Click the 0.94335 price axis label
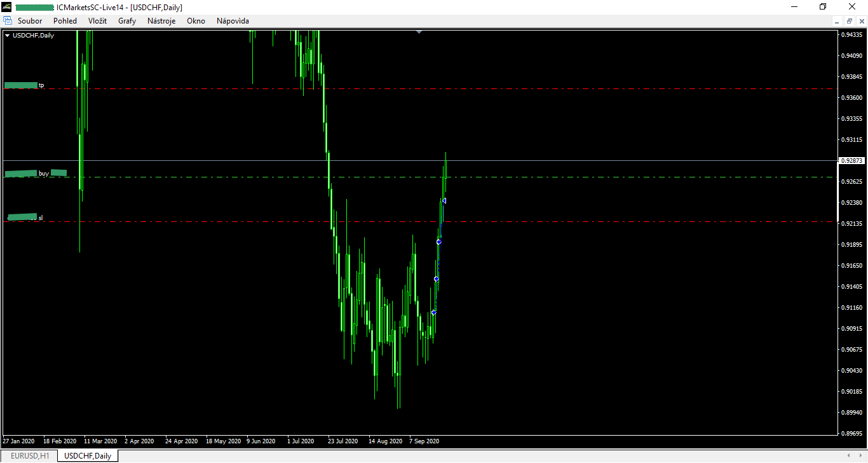Image resolution: width=868 pixels, height=463 pixels. (851, 35)
